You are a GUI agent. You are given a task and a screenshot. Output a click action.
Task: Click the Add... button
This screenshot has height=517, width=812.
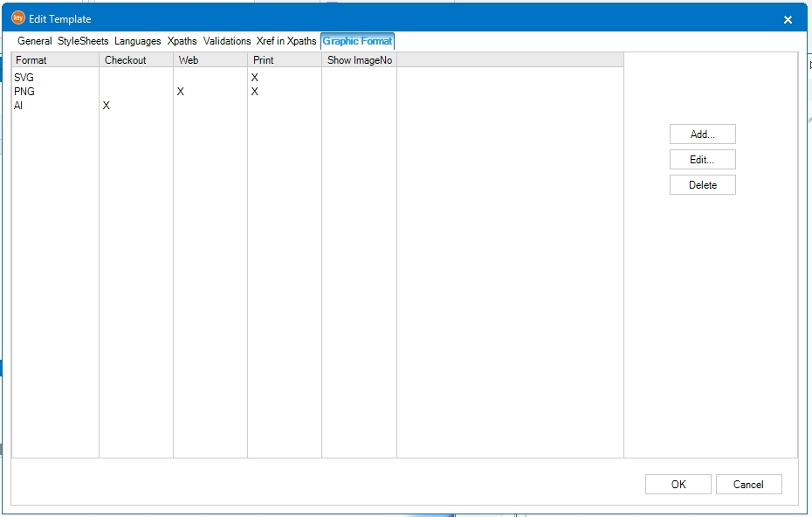coord(702,134)
